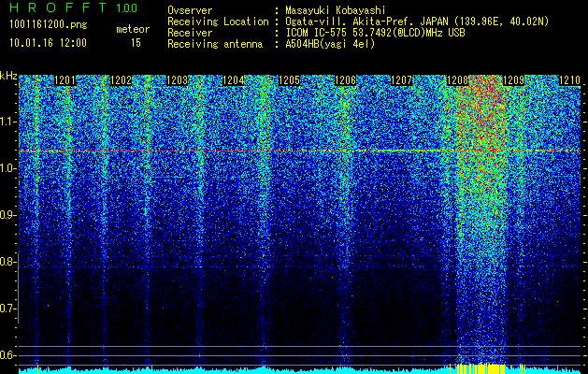Select the 1208 time marker
This screenshot has width=588, height=374.
click(x=458, y=80)
